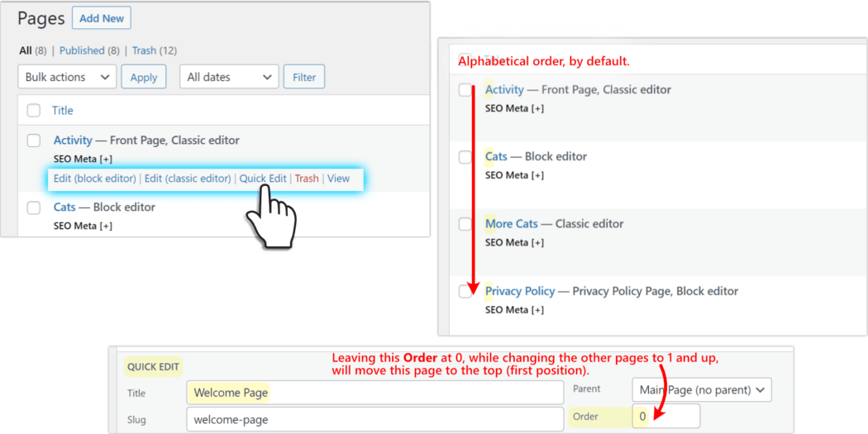The image size is (868, 434).
Task: Filter pages by Published status
Action: click(x=82, y=50)
